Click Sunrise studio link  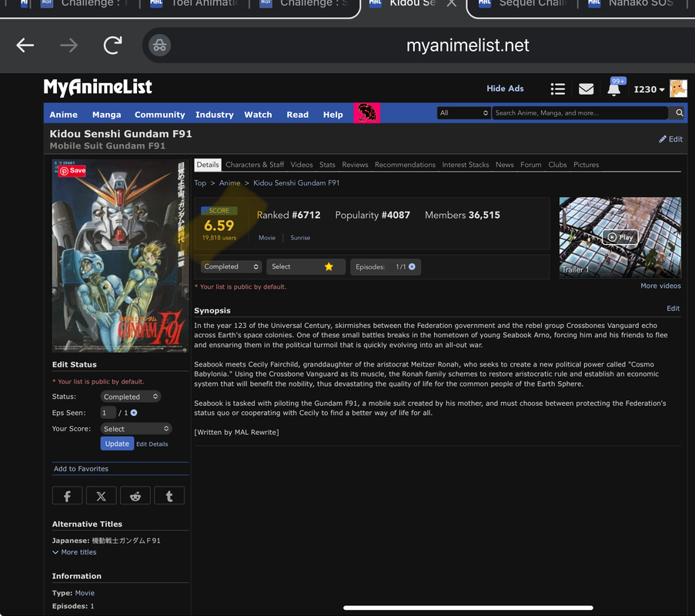point(300,238)
